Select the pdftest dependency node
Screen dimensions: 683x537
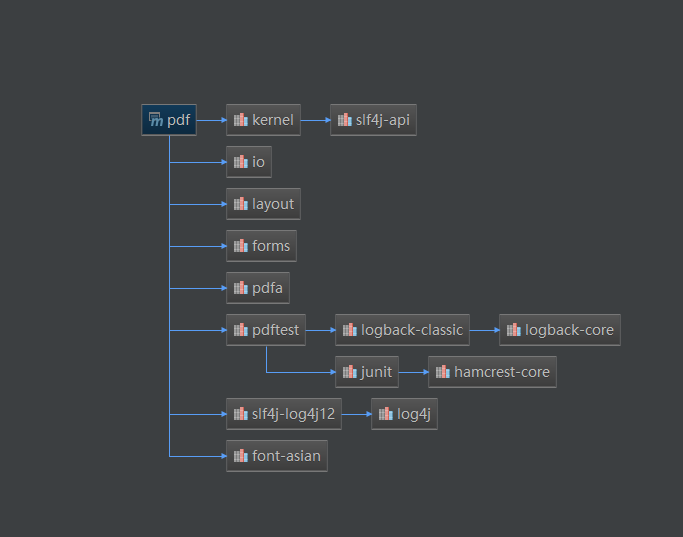pos(266,330)
